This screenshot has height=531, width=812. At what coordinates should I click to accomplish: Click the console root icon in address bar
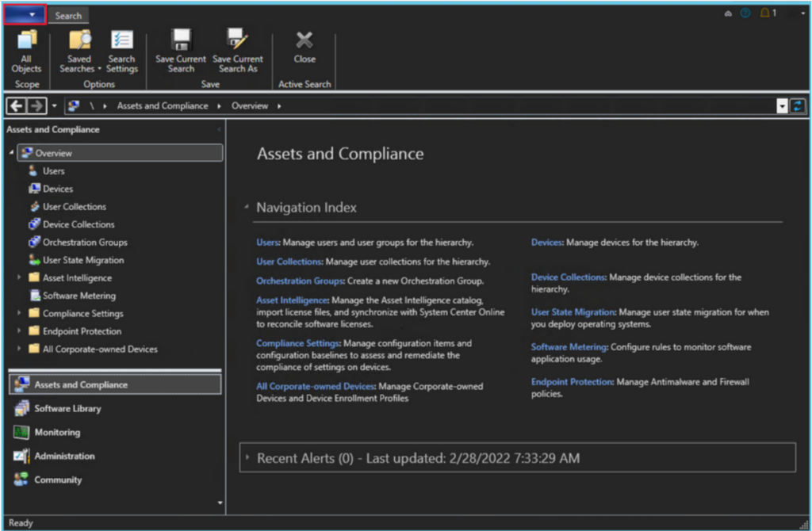tap(74, 106)
